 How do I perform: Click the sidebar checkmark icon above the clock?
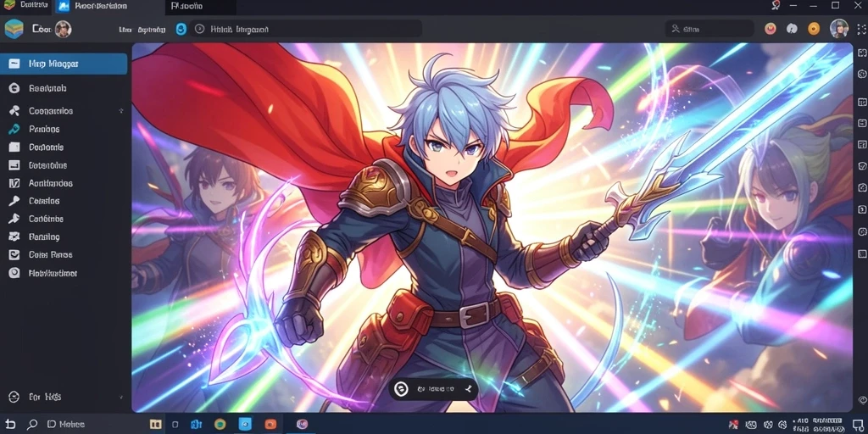(14, 254)
